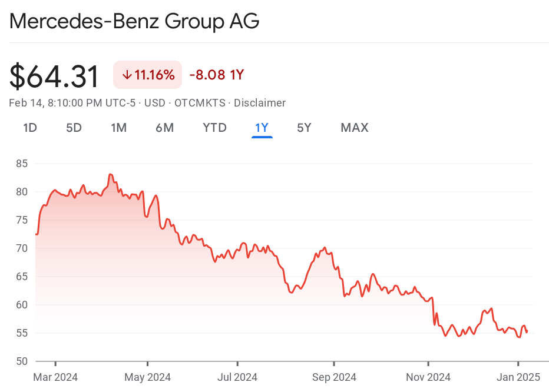Open the 6M chart view
This screenshot has height=392, width=549.
tap(164, 128)
